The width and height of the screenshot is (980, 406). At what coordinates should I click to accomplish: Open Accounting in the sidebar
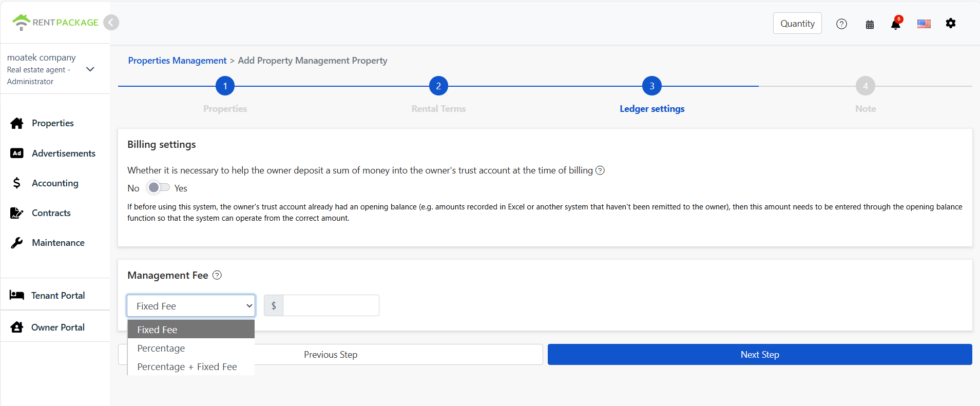tap(55, 183)
